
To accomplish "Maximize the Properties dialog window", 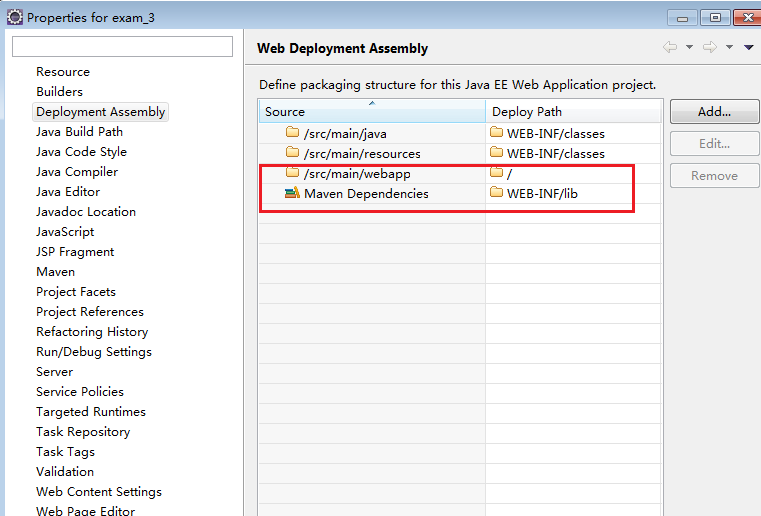I will [715, 17].
